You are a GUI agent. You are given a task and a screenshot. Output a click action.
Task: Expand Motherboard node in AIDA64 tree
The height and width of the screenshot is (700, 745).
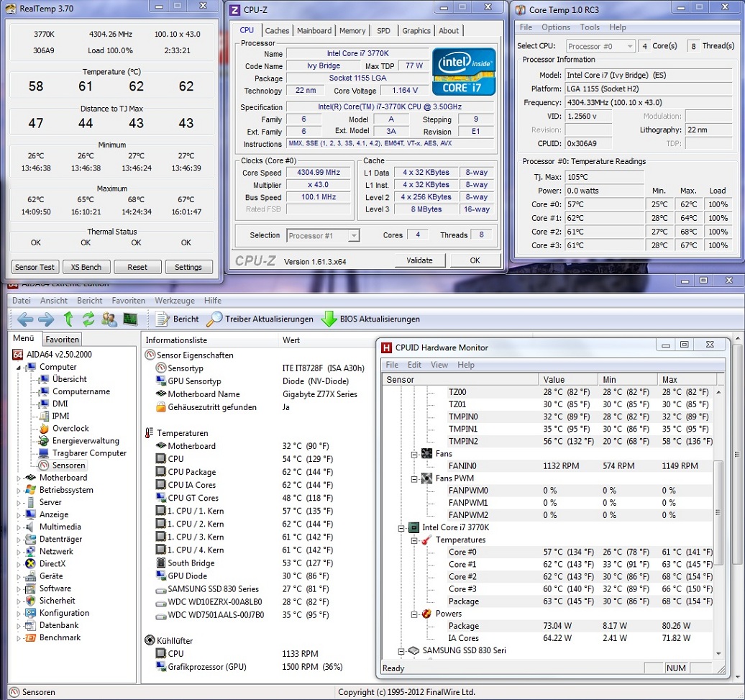19,478
